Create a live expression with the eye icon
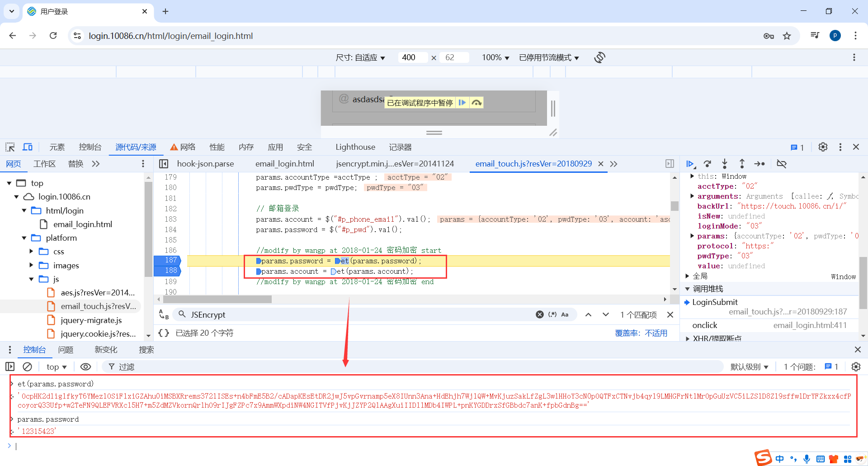Image resolution: width=868 pixels, height=466 pixels. pos(85,366)
